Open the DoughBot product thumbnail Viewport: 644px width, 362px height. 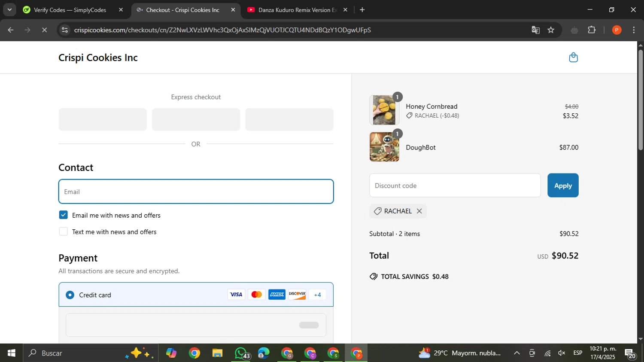click(384, 147)
